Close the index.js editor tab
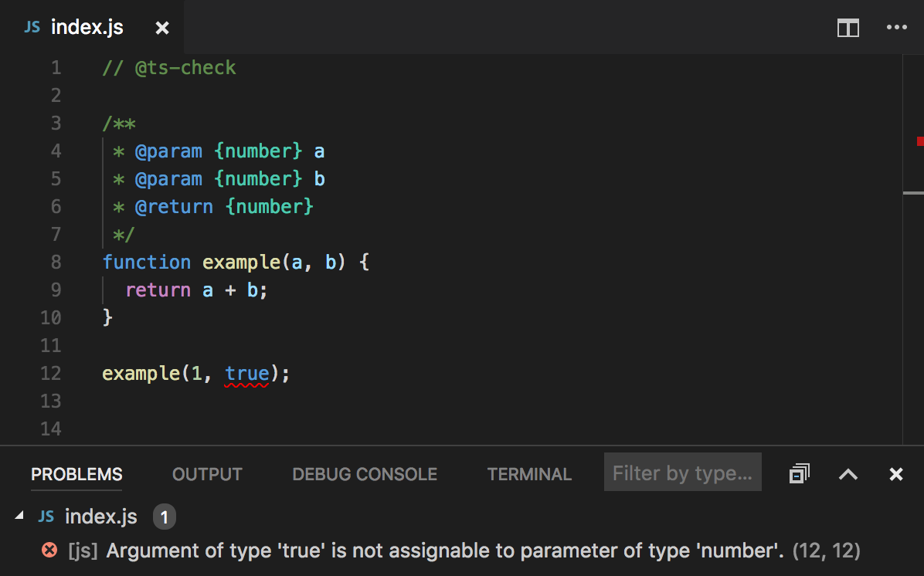The height and width of the screenshot is (576, 924). (x=161, y=27)
